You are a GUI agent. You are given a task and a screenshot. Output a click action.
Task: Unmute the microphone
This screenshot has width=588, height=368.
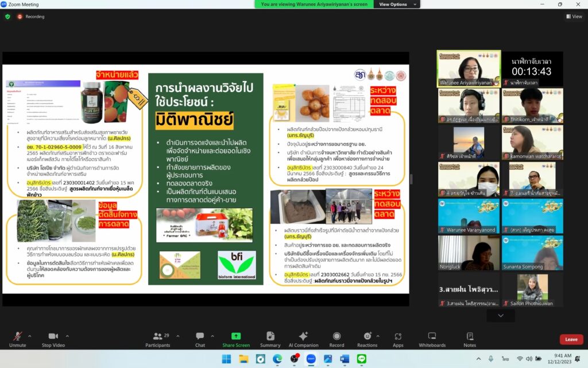(x=17, y=339)
